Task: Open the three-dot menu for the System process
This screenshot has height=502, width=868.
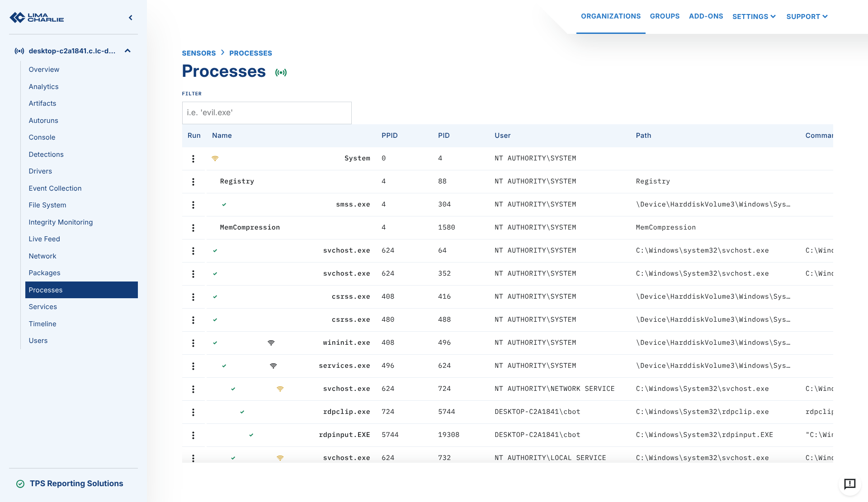Action: coord(193,159)
